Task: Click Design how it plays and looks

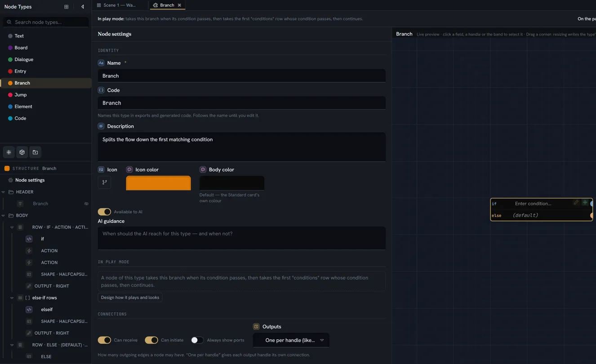Action: point(130,297)
